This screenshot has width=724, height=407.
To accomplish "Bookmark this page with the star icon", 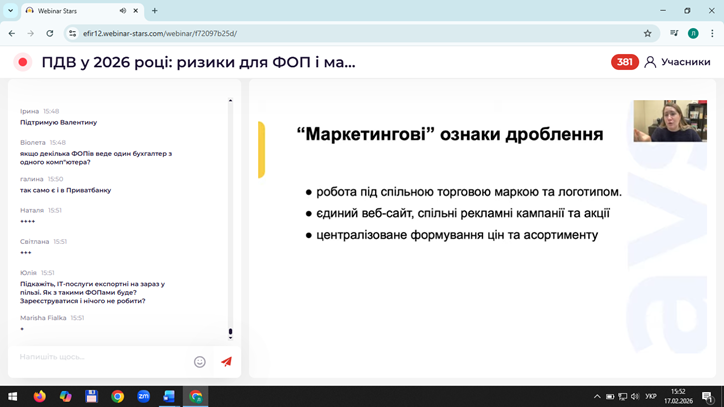I will 647,33.
